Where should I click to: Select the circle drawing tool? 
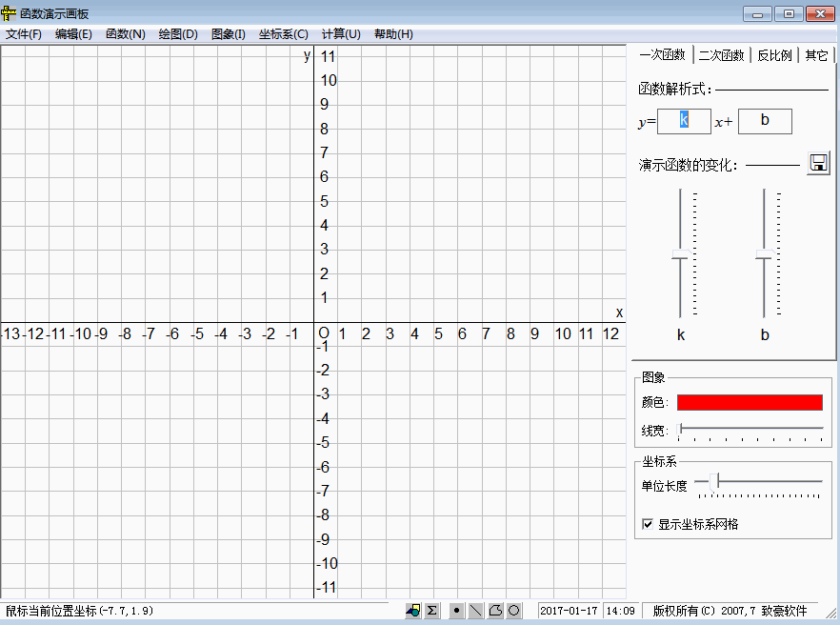[x=513, y=611]
